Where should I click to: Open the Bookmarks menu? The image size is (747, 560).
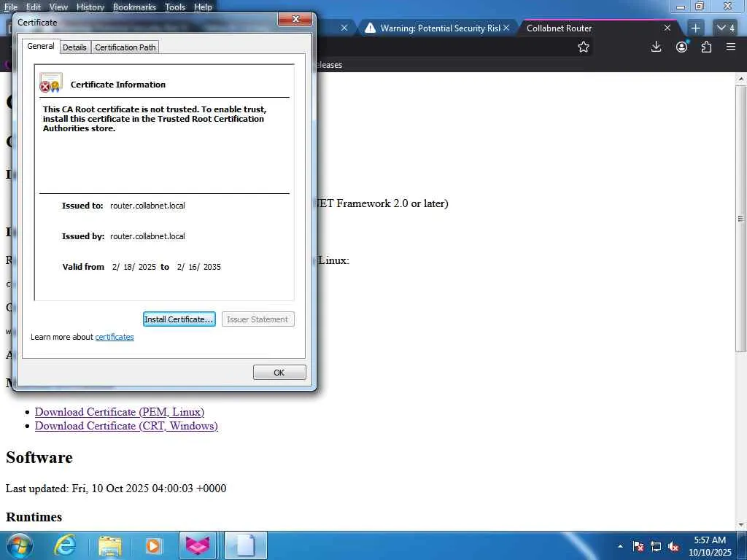134,7
